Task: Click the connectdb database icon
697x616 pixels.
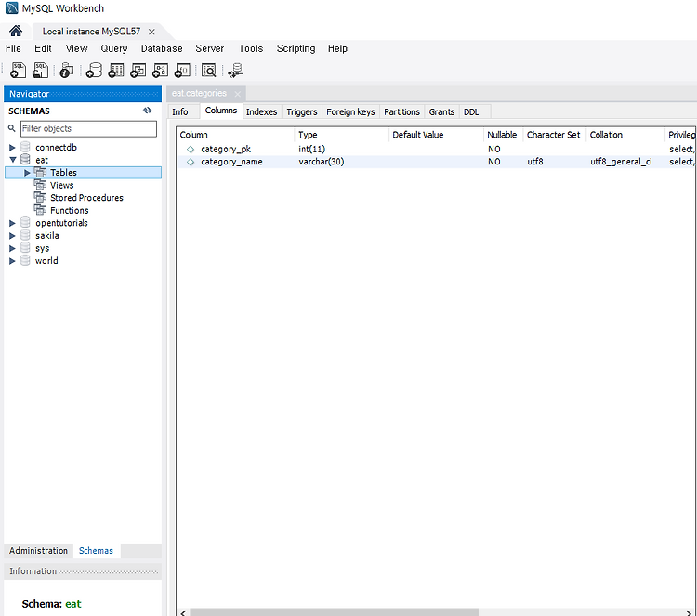Action: (x=25, y=147)
